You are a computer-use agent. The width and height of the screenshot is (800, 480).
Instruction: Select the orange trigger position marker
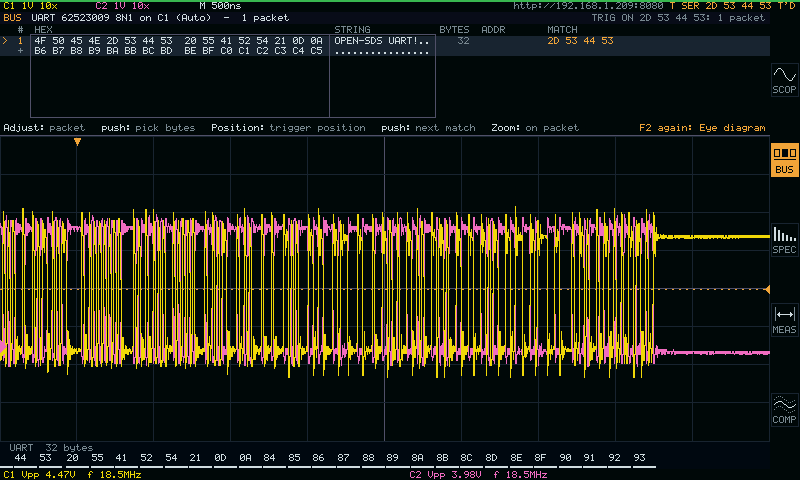tap(77, 142)
